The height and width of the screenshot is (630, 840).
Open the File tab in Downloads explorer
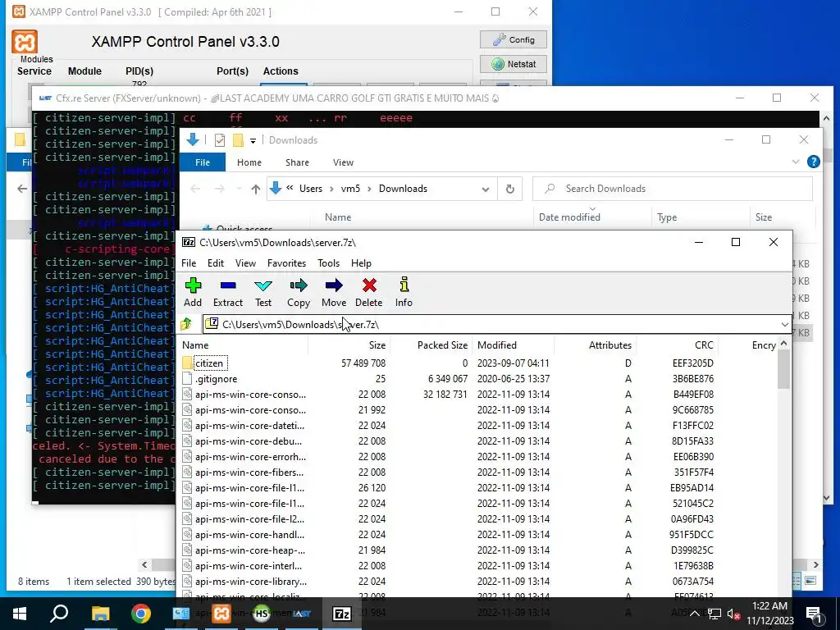click(203, 162)
